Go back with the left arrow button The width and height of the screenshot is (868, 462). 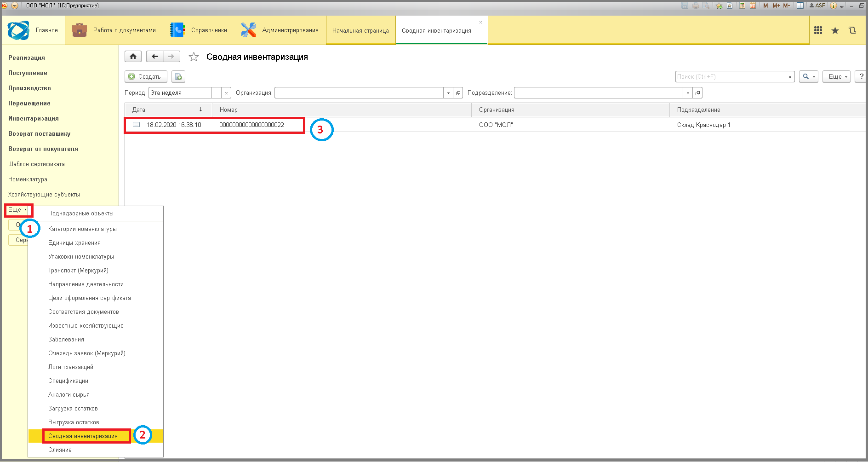[x=155, y=57]
